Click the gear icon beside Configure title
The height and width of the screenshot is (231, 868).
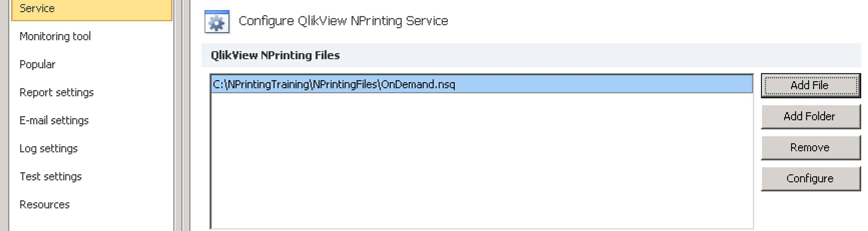(x=217, y=22)
